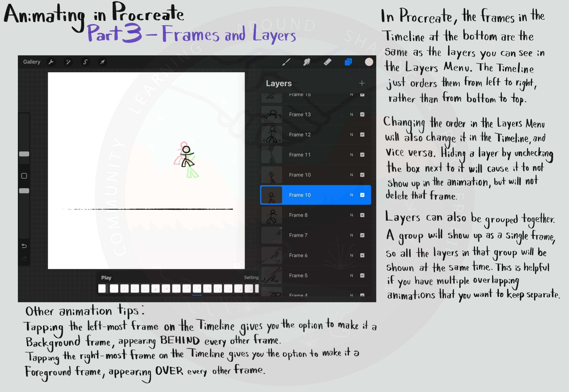Click the Frame 5 layer thumbnail
Viewport: 569px width, 392px height.
tap(272, 276)
